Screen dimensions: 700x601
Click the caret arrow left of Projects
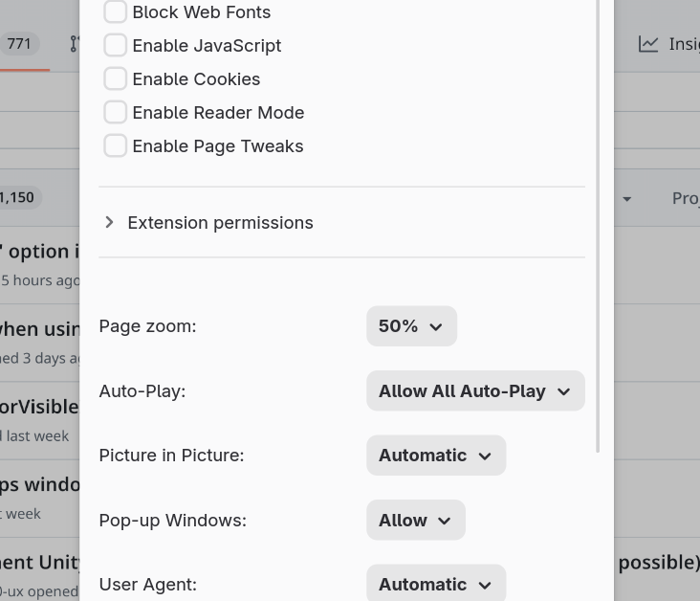(626, 199)
